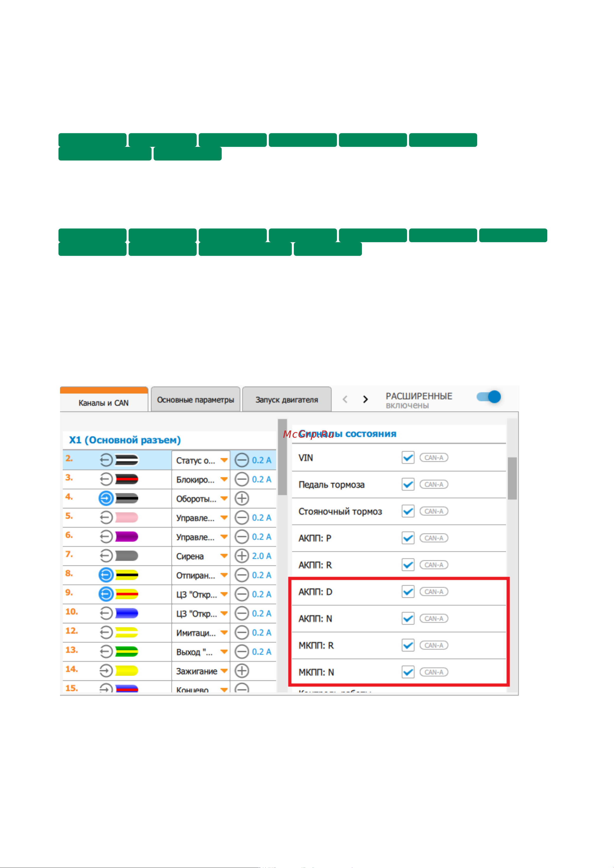
Task: Uncheck the АКПП: D checkbox
Action: point(408,592)
